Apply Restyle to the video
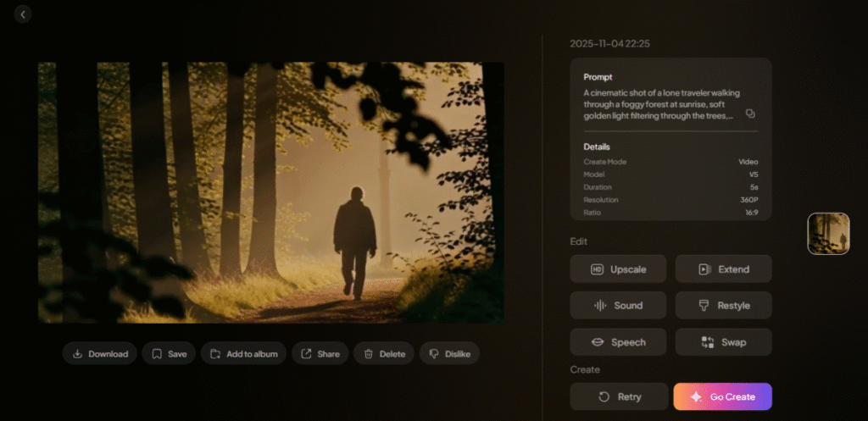Screen dimensions: 868x421 pyautogui.click(x=723, y=306)
